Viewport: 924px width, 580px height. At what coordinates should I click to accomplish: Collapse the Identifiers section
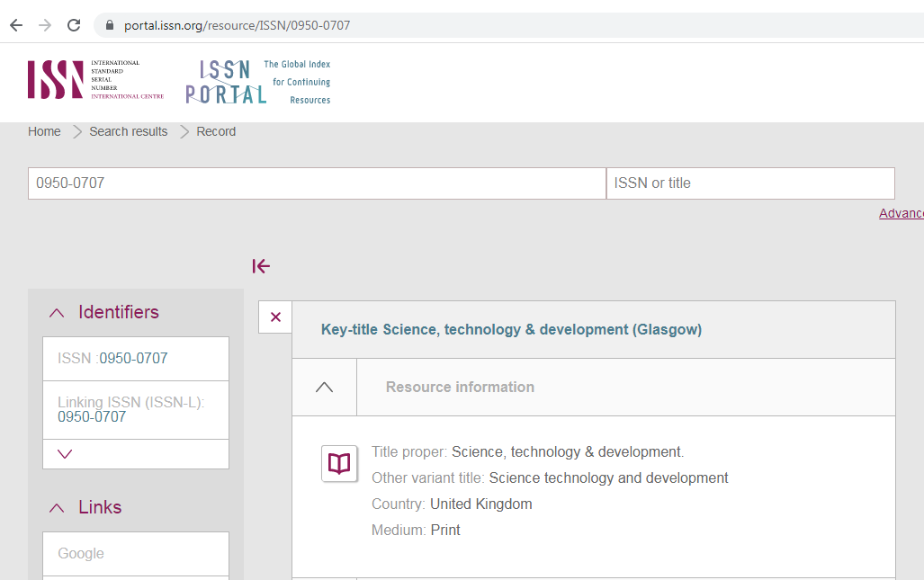pyautogui.click(x=57, y=313)
